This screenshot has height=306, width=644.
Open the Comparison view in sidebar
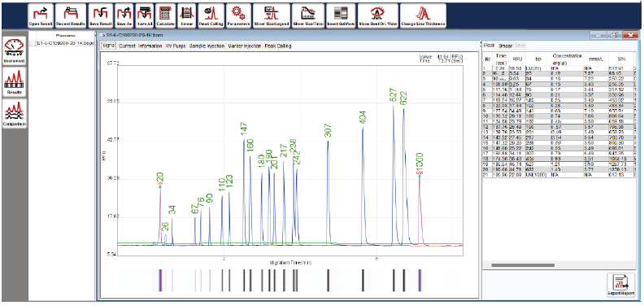[15, 113]
